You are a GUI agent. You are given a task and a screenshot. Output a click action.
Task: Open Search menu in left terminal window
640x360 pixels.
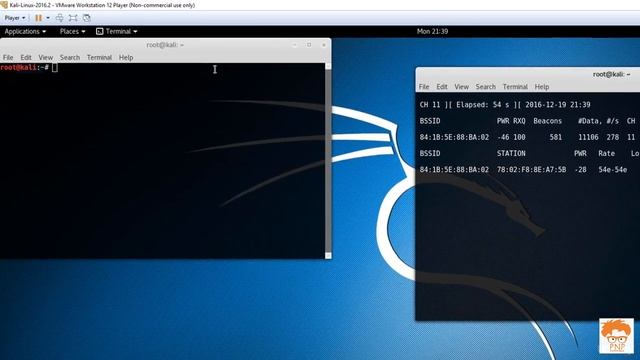pos(70,58)
